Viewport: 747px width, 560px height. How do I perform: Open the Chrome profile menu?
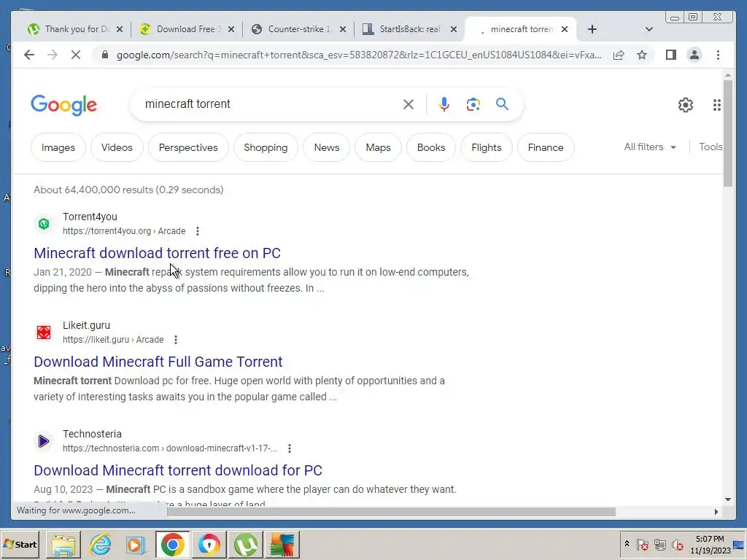click(694, 55)
